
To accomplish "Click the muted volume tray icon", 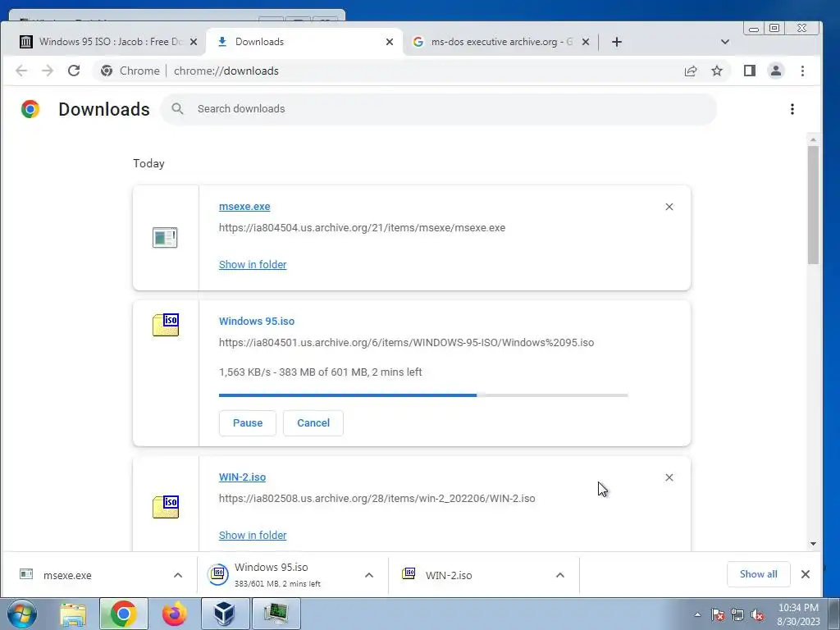I will [x=757, y=615].
